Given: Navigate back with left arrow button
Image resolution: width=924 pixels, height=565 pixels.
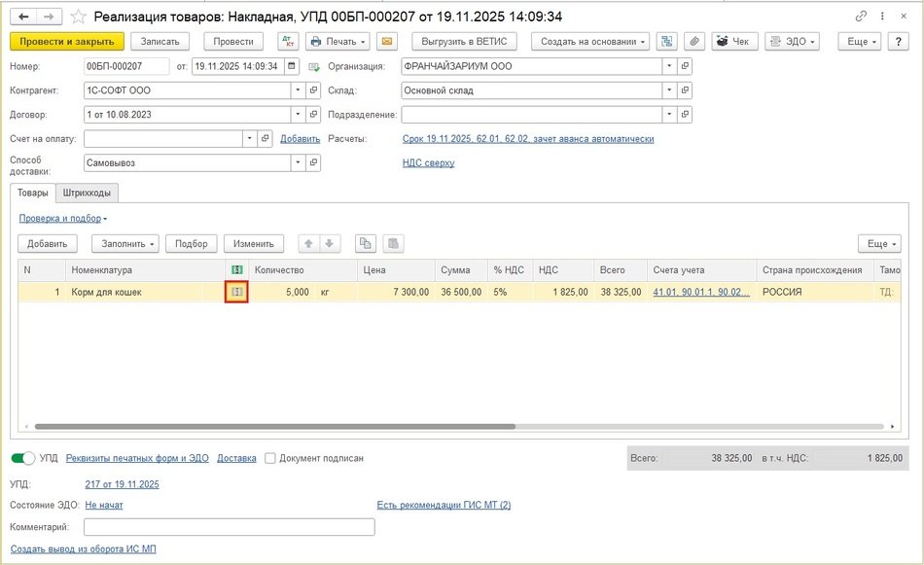Looking at the screenshot, I should pyautogui.click(x=23, y=18).
